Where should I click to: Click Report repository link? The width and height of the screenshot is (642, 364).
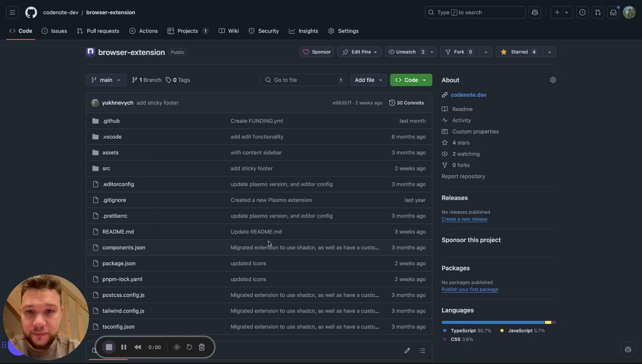click(463, 176)
